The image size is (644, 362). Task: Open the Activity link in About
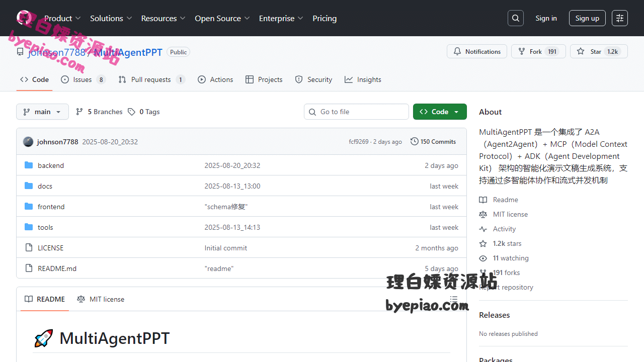tap(504, 229)
